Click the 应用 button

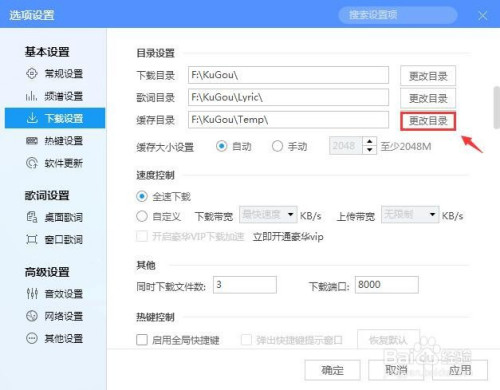(460, 370)
